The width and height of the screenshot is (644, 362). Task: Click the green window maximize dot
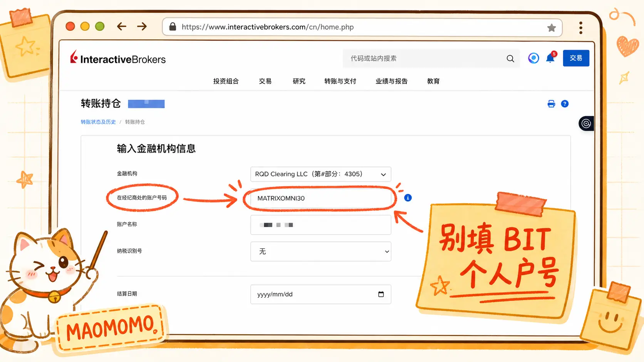click(x=100, y=26)
